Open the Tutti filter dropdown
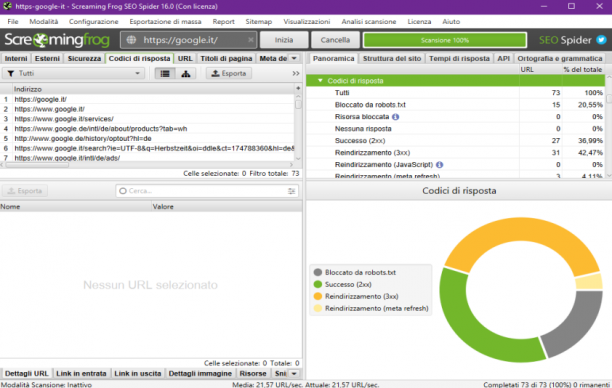 pyautogui.click(x=73, y=73)
